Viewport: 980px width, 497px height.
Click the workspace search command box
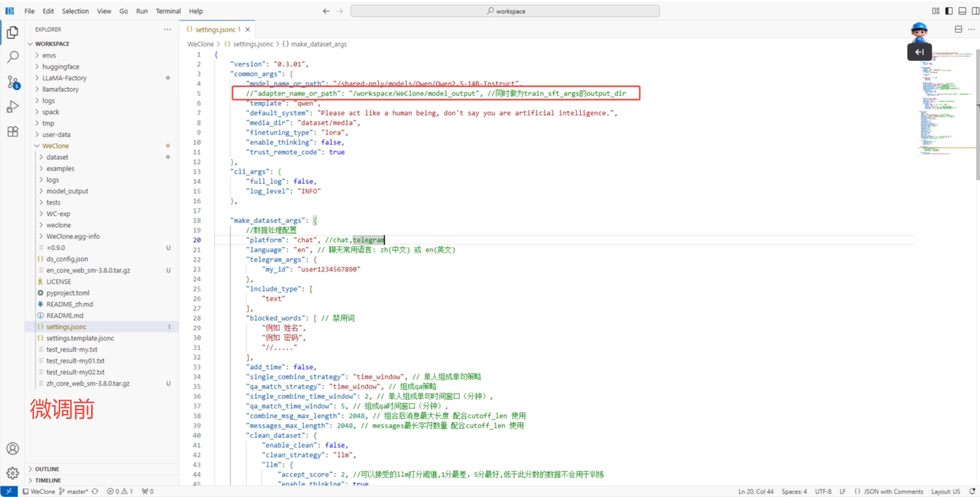pos(505,11)
